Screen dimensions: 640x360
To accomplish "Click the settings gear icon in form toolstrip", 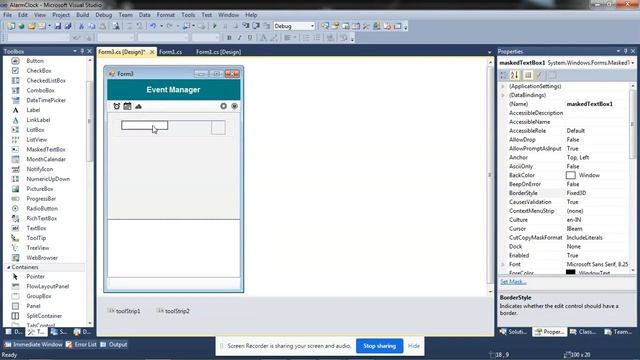I will [223, 106].
